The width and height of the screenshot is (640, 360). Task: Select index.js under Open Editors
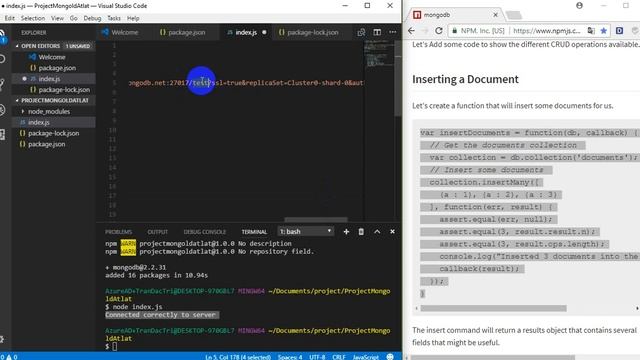[54, 79]
